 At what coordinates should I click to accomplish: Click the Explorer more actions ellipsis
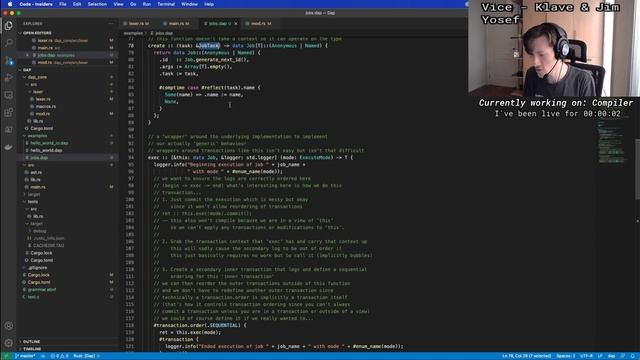111,24
